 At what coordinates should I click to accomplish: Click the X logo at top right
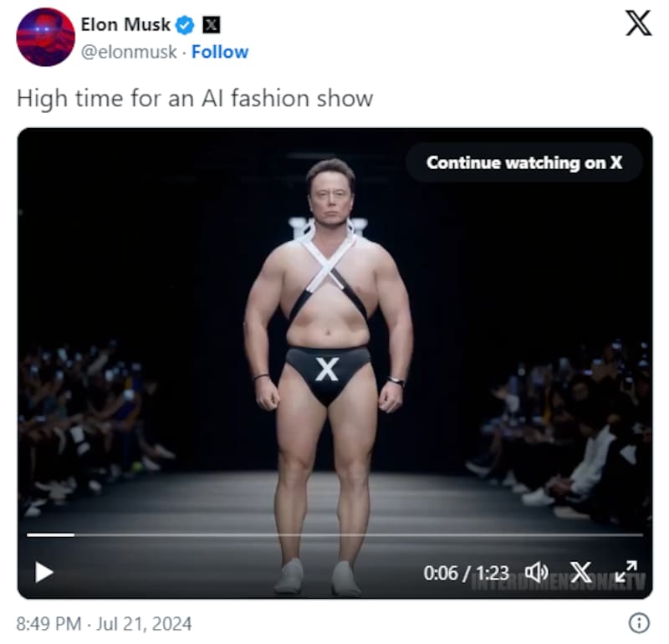coord(638,23)
